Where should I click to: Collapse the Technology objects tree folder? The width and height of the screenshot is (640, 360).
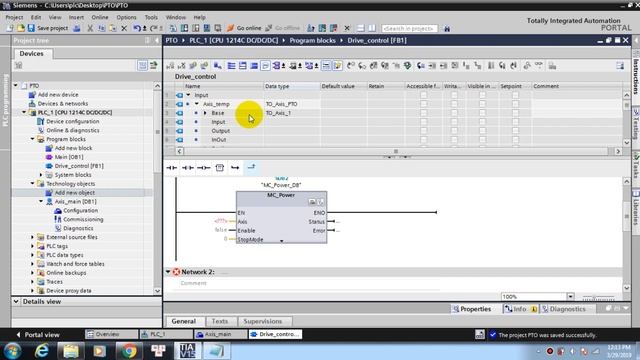click(x=33, y=184)
